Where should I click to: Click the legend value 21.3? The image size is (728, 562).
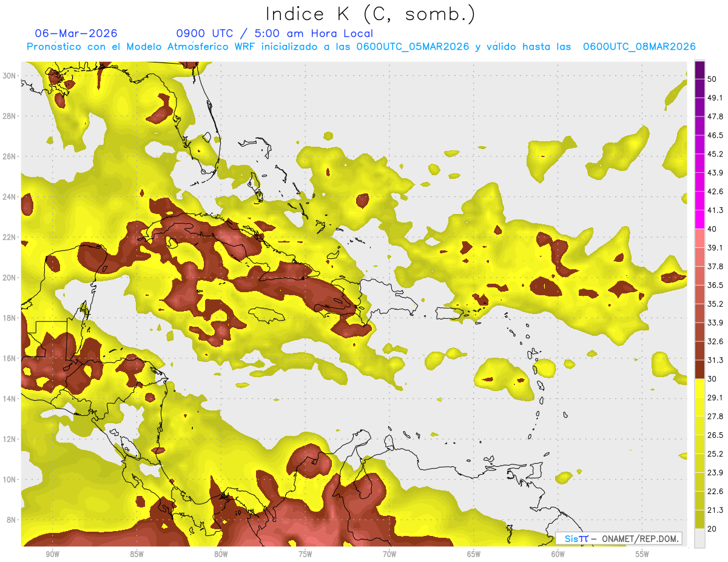pos(715,510)
